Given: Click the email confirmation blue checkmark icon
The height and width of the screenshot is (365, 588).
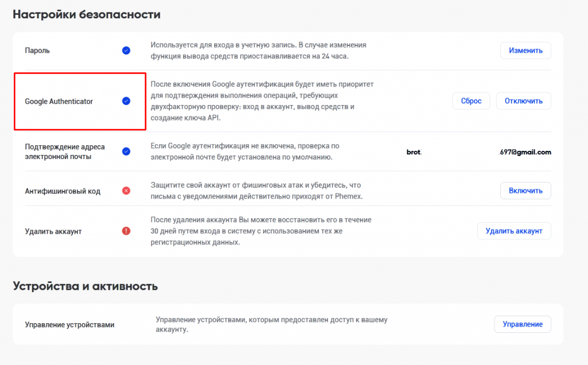Looking at the screenshot, I should click(126, 152).
